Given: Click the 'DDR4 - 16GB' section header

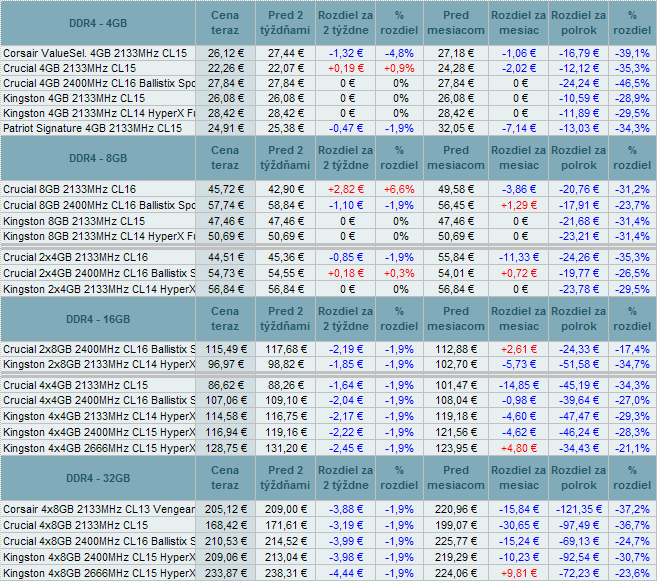Looking at the screenshot, I should pyautogui.click(x=98, y=319).
